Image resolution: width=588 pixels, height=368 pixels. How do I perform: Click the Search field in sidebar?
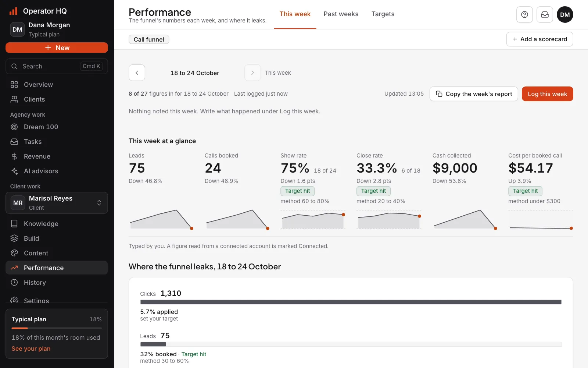click(x=57, y=66)
